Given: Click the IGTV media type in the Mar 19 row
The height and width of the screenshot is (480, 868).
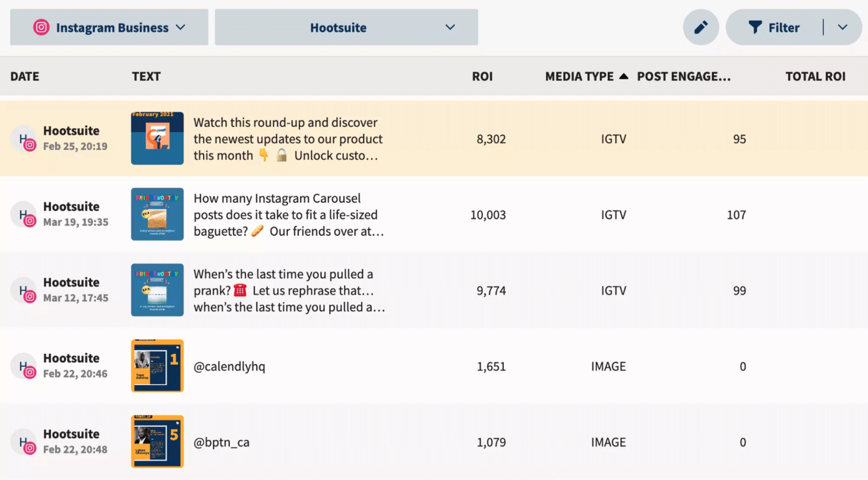Looking at the screenshot, I should (614, 215).
